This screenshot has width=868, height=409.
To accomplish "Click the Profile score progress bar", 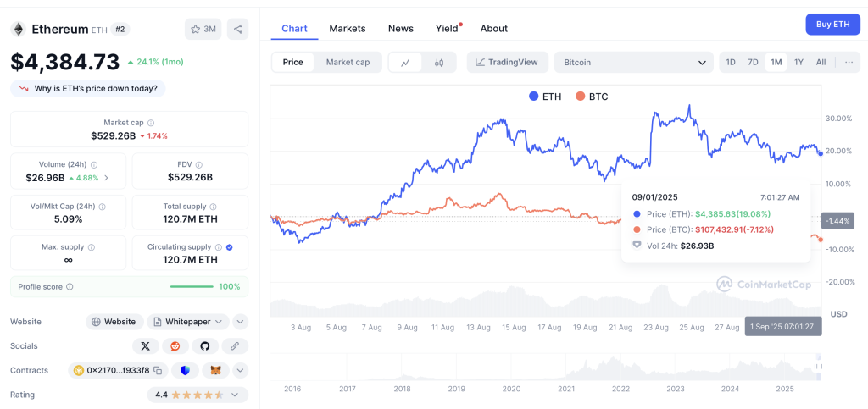I will point(192,287).
